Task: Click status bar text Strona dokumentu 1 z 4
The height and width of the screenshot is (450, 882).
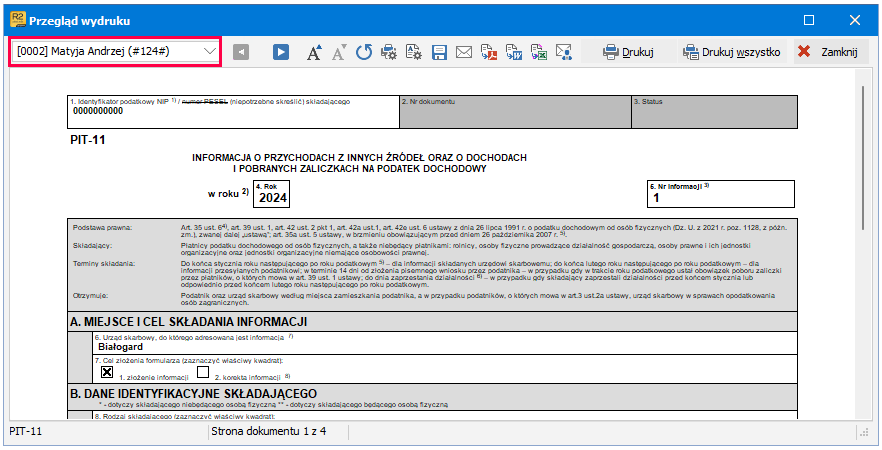Action: point(268,431)
